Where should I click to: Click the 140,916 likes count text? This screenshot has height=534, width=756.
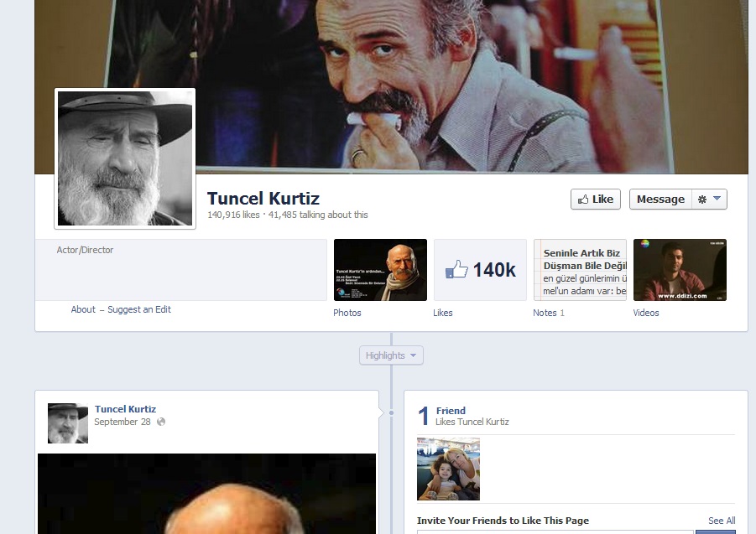233,215
